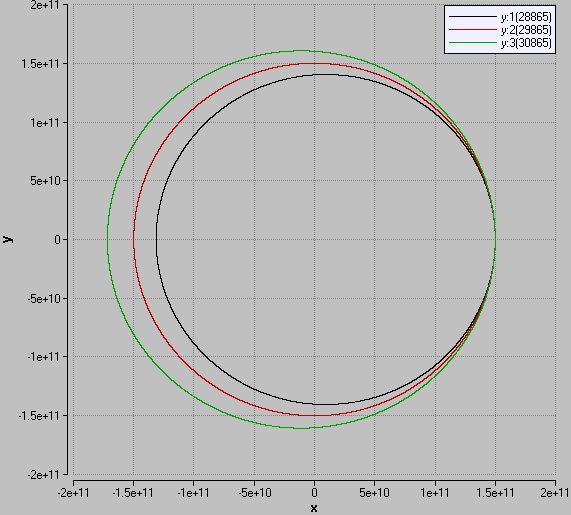The height and width of the screenshot is (515, 571).
Task: Click the top of the green orbit curve
Action: pyautogui.click(x=302, y=51)
